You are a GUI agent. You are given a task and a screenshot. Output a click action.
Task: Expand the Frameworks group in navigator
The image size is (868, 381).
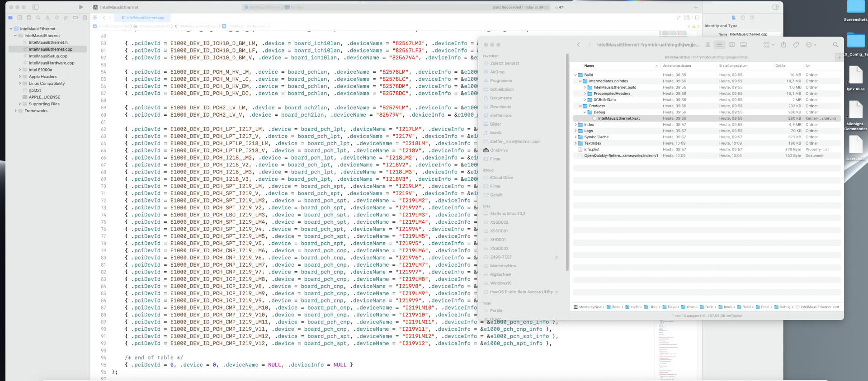(x=15, y=111)
